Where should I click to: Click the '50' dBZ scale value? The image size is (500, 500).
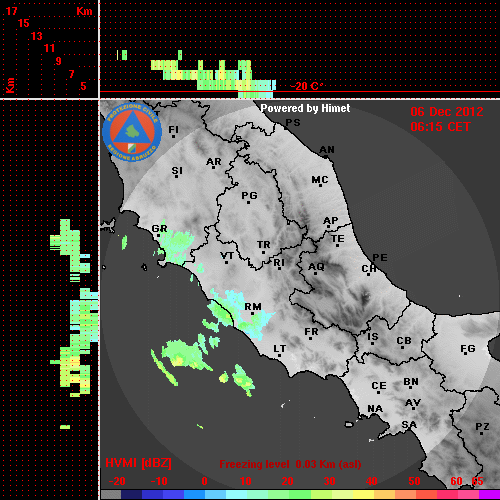(x=414, y=481)
